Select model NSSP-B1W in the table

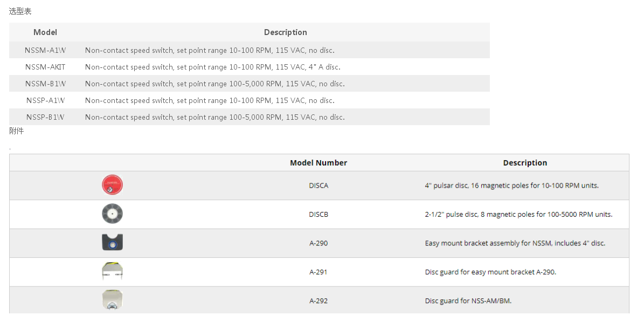(x=45, y=117)
